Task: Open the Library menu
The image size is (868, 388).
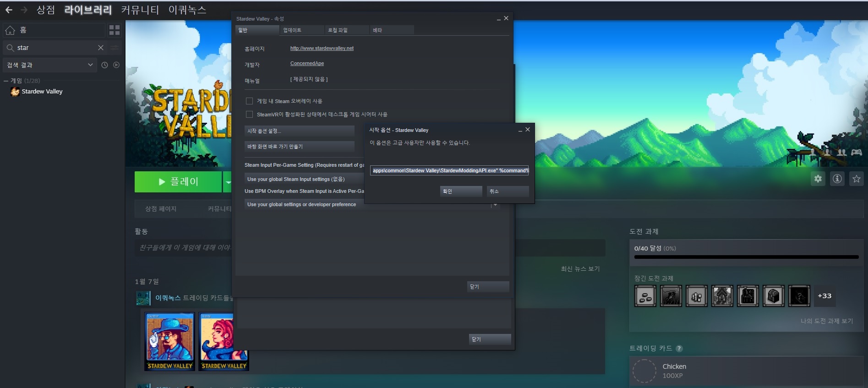Action: [88, 10]
